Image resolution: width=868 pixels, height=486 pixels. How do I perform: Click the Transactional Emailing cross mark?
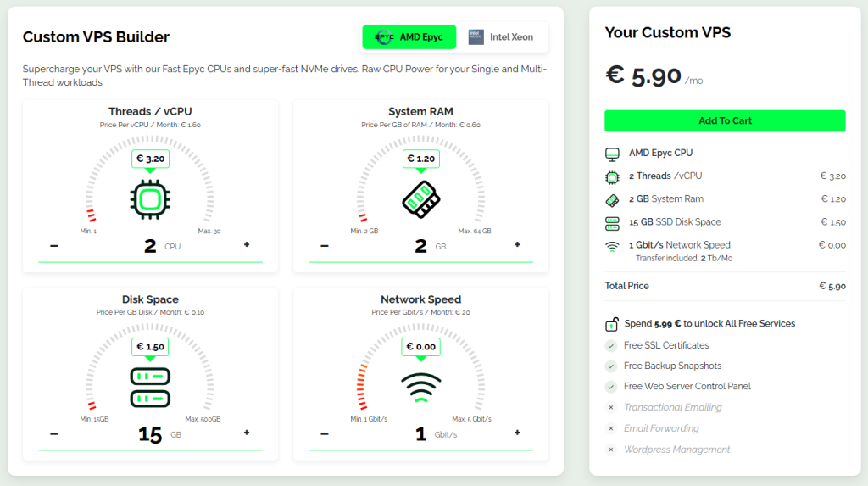610,408
